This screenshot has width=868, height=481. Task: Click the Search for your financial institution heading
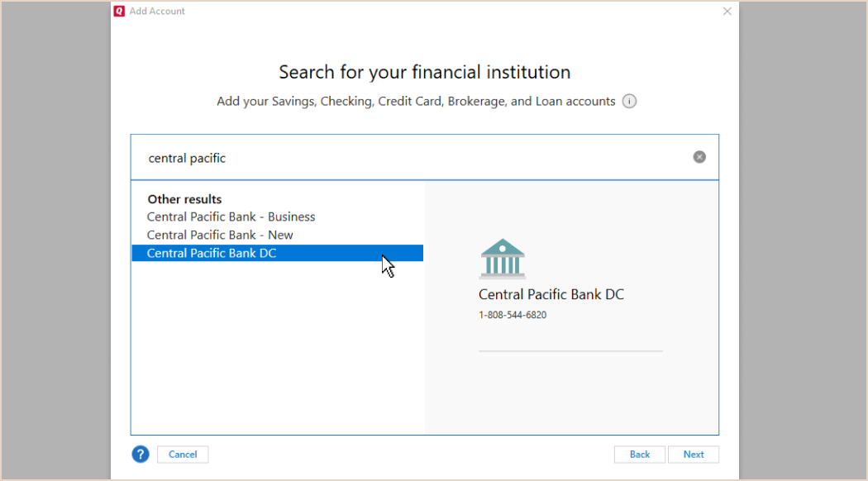tap(425, 72)
